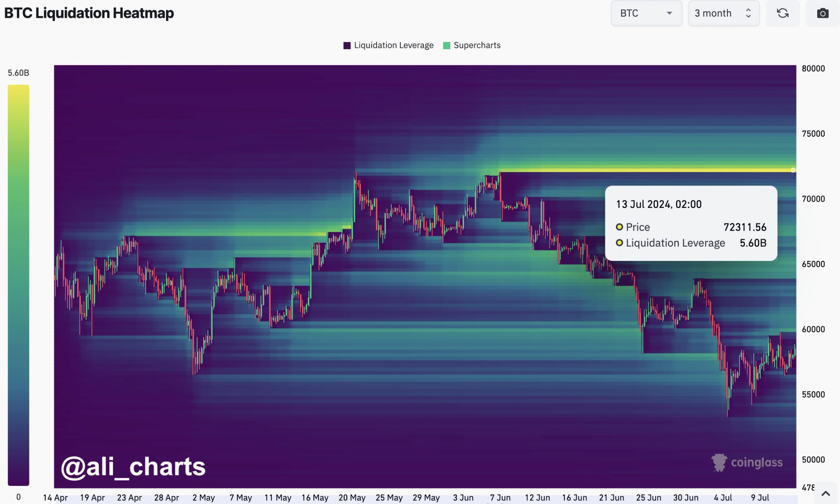Click the highlighted marker at 72311 price line
840x504 pixels.
tap(793, 170)
